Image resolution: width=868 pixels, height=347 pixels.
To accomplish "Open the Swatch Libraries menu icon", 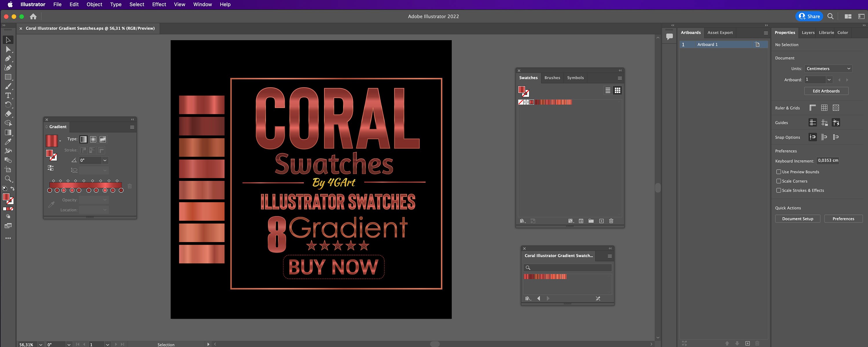I will [523, 221].
